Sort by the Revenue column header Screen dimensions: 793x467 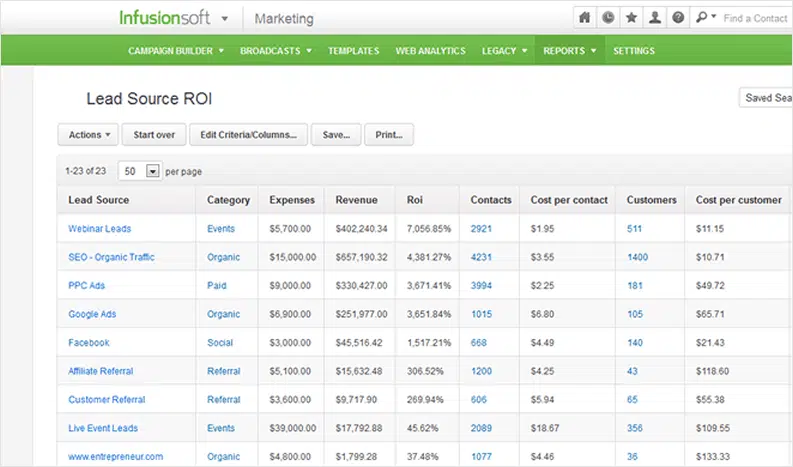356,200
